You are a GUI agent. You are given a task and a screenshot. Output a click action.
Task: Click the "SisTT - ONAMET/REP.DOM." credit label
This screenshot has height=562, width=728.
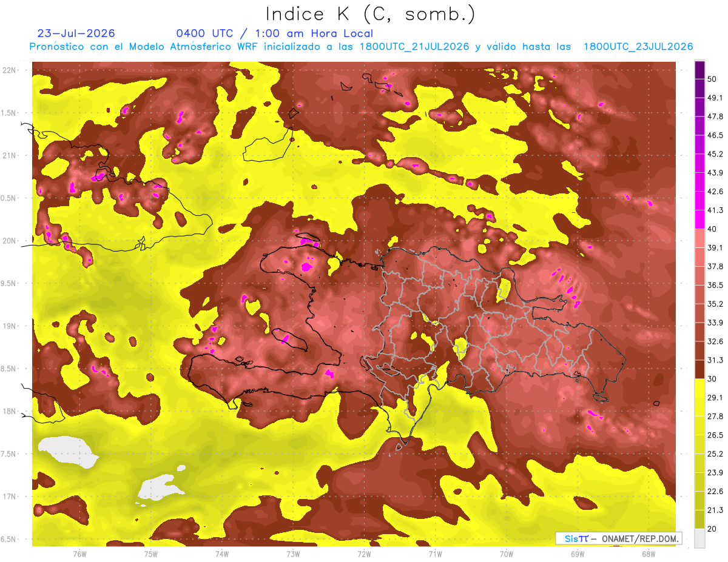618,538
